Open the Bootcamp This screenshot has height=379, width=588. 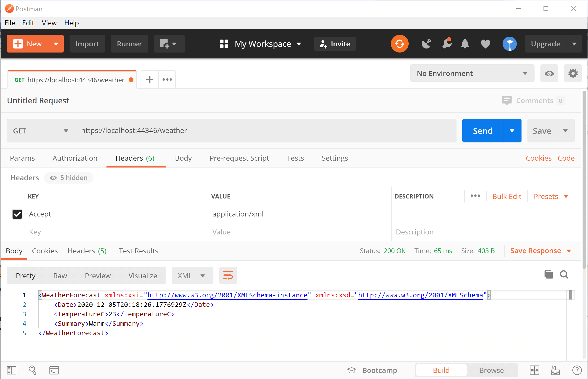point(372,370)
